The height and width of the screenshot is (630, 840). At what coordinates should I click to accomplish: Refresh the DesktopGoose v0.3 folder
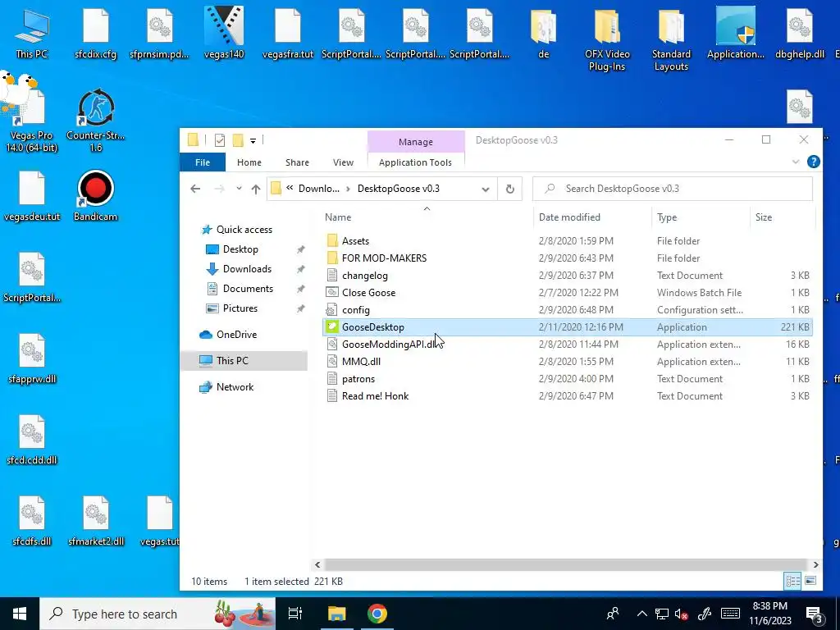510,189
